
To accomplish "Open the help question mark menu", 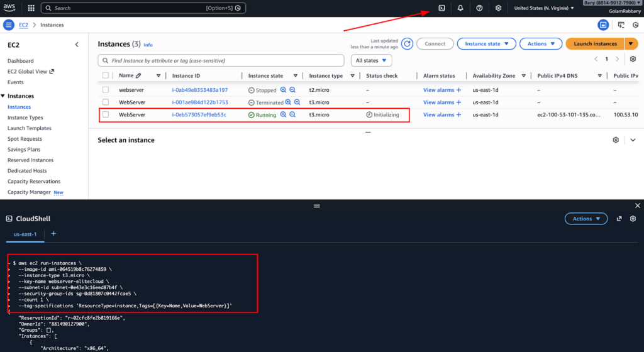I will coord(479,8).
